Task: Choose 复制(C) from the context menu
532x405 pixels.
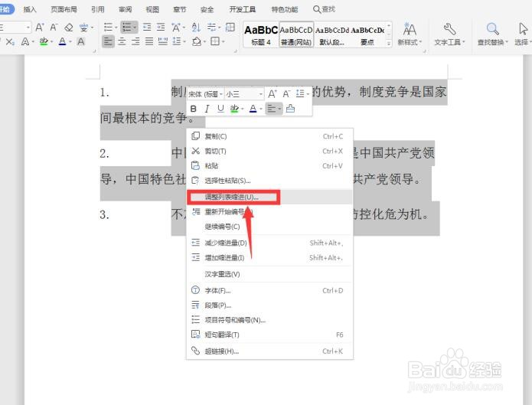Action: point(269,136)
